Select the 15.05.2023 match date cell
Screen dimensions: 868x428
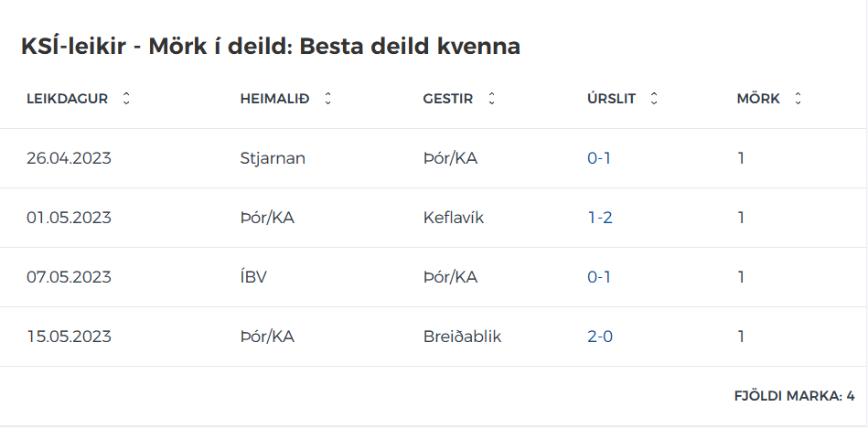click(x=69, y=337)
